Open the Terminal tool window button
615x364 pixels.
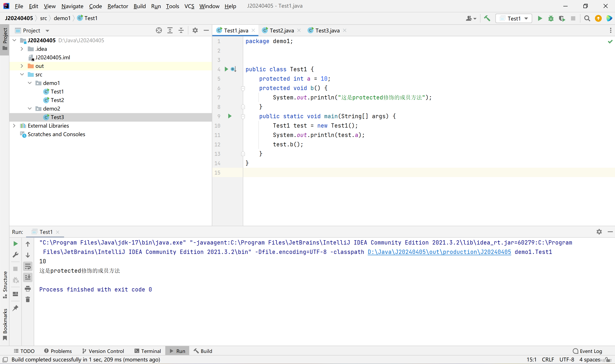(x=148, y=351)
